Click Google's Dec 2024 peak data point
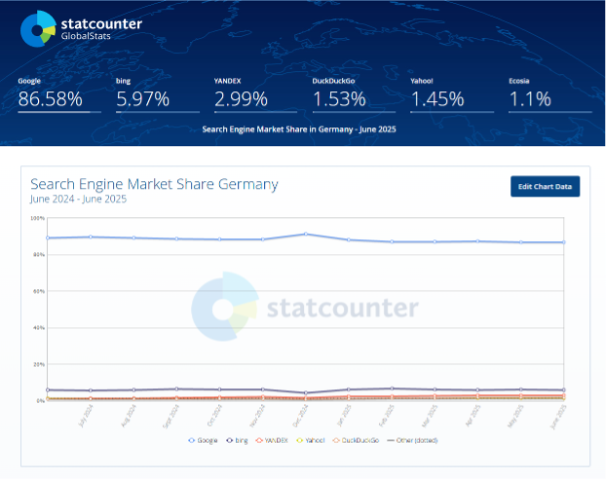Viewport: 606px width, 480px height. [306, 234]
